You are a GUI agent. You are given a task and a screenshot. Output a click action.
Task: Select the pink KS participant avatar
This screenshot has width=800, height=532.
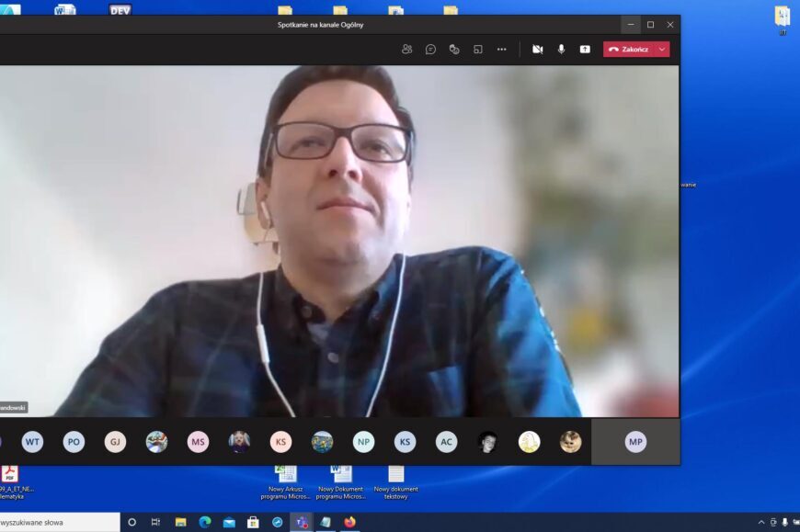tap(280, 442)
